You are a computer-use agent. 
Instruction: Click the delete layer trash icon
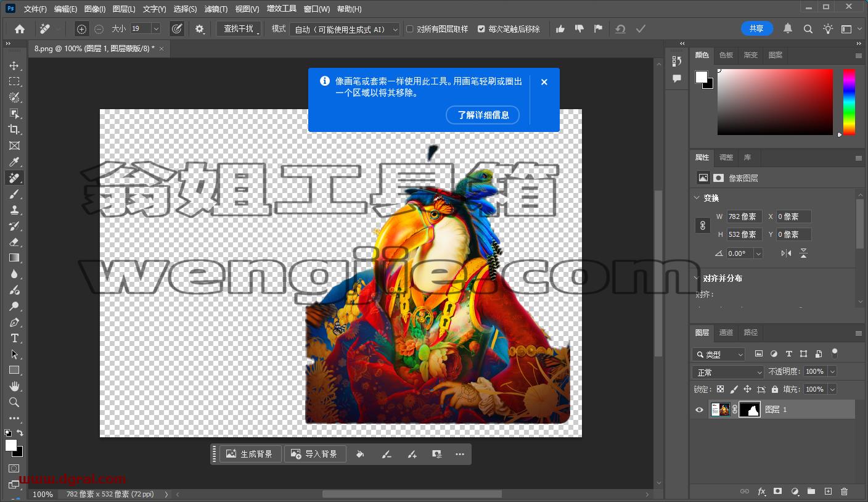pos(845,492)
